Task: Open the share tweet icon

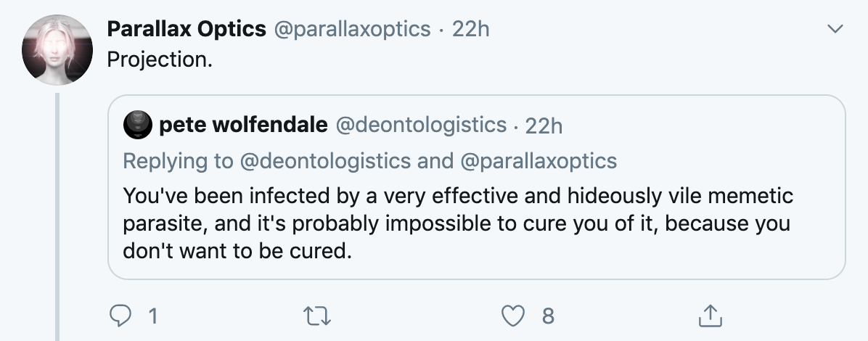Action: coord(711,316)
